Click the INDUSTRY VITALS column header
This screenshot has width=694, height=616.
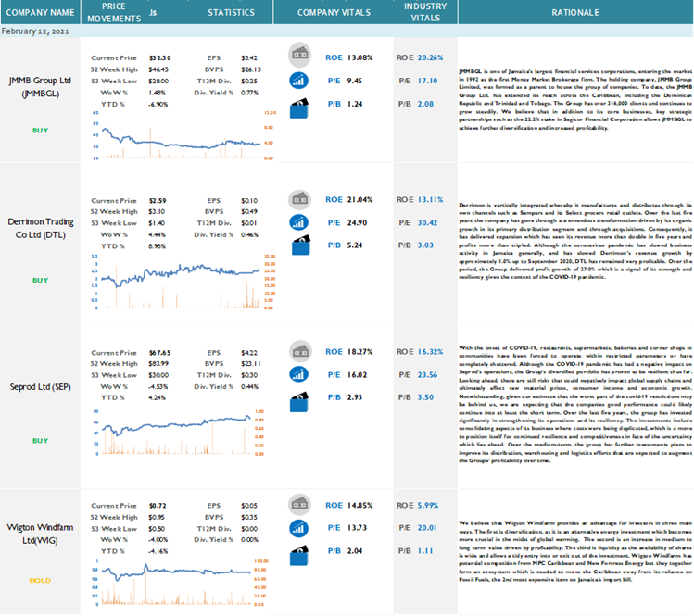click(x=425, y=12)
